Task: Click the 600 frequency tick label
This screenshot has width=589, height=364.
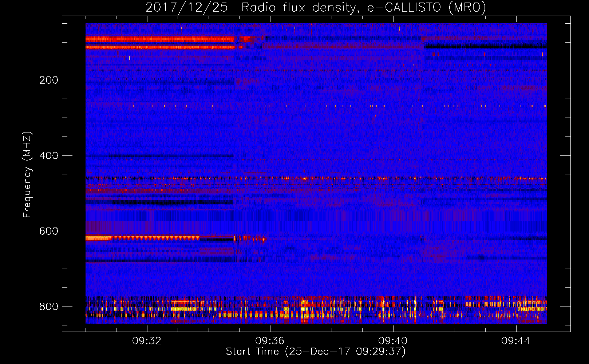Action: click(x=49, y=231)
